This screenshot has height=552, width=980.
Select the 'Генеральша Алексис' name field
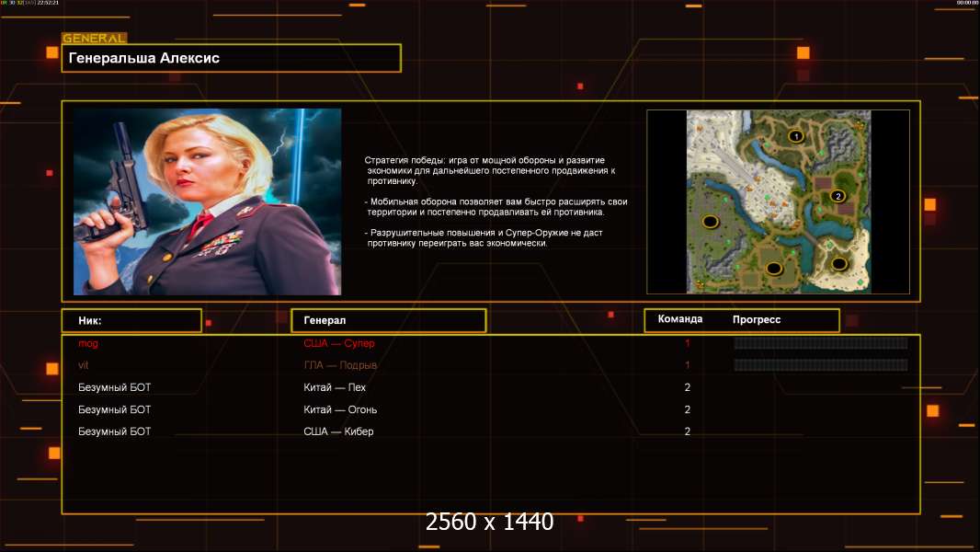232,58
